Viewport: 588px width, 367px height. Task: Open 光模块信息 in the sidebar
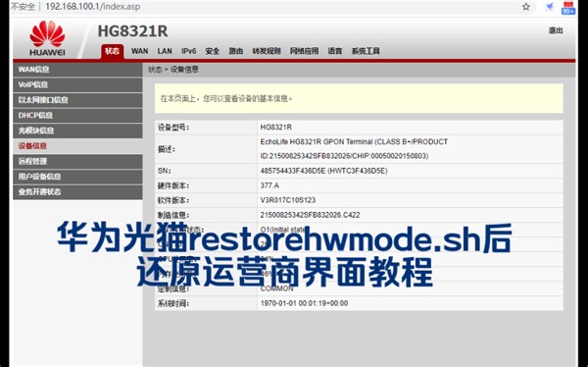click(77, 131)
